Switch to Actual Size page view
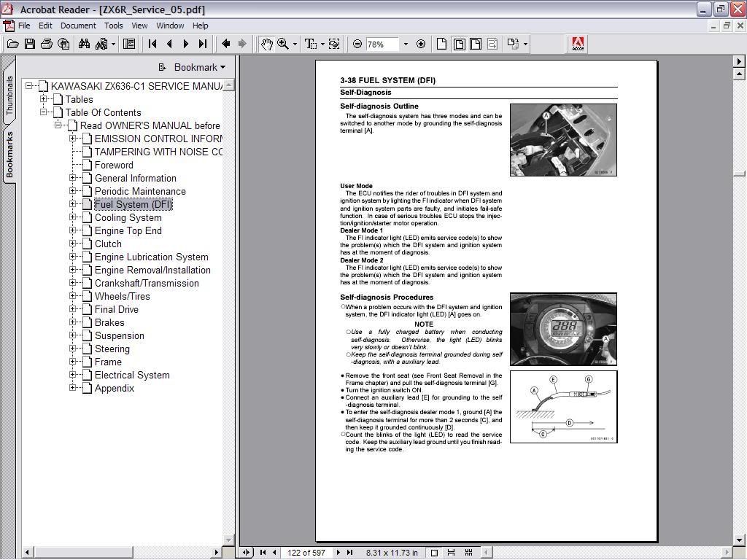 (441, 44)
